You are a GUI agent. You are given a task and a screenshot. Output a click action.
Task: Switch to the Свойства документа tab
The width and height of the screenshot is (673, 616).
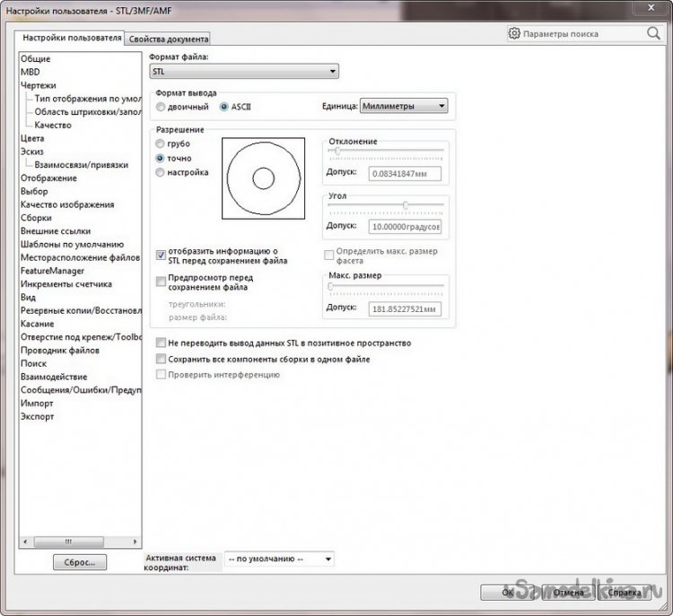click(169, 39)
